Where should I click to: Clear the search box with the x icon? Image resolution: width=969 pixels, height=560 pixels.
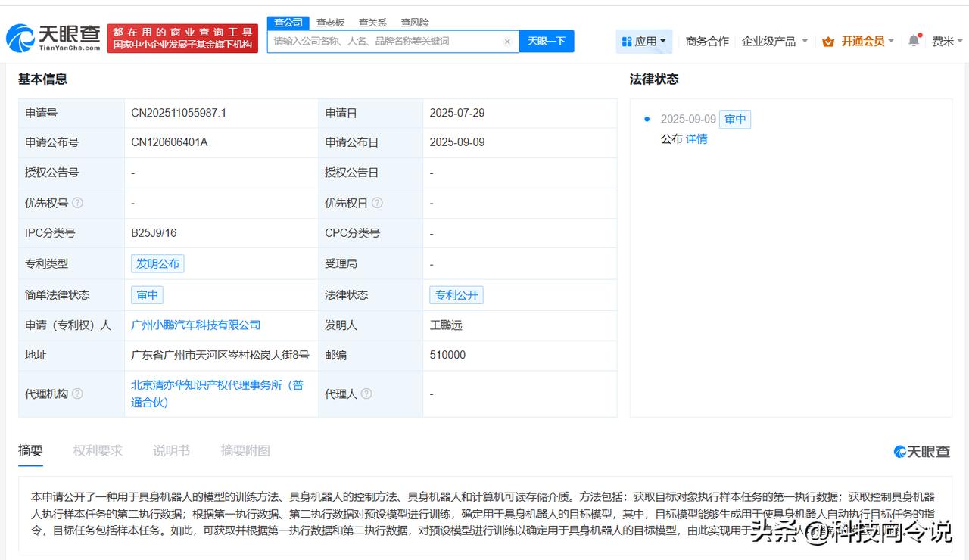point(507,42)
